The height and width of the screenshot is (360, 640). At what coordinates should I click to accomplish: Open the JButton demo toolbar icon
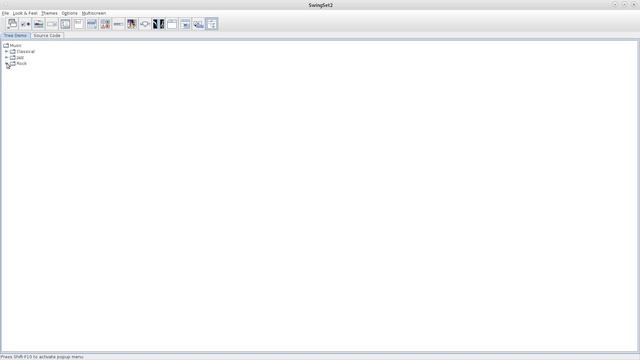[25, 24]
